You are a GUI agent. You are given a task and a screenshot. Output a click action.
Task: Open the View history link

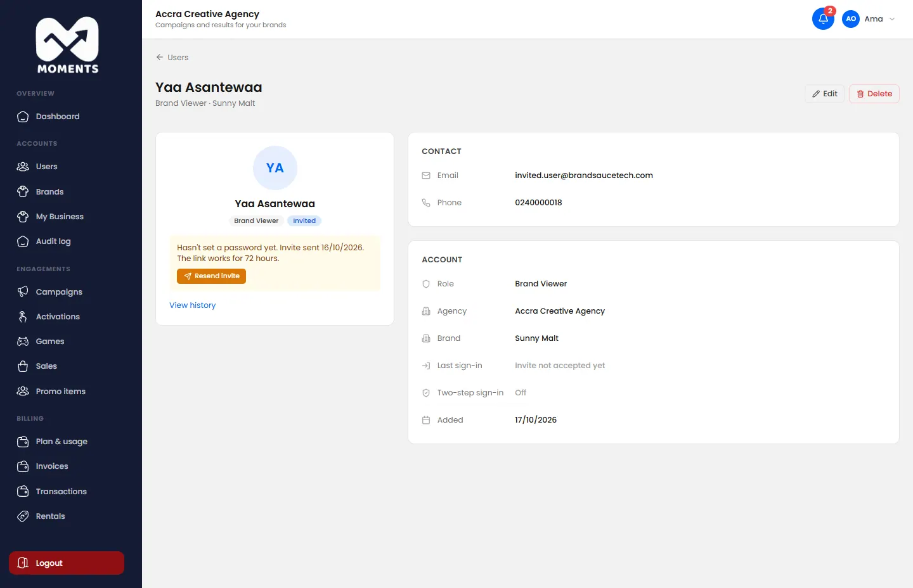click(x=193, y=305)
